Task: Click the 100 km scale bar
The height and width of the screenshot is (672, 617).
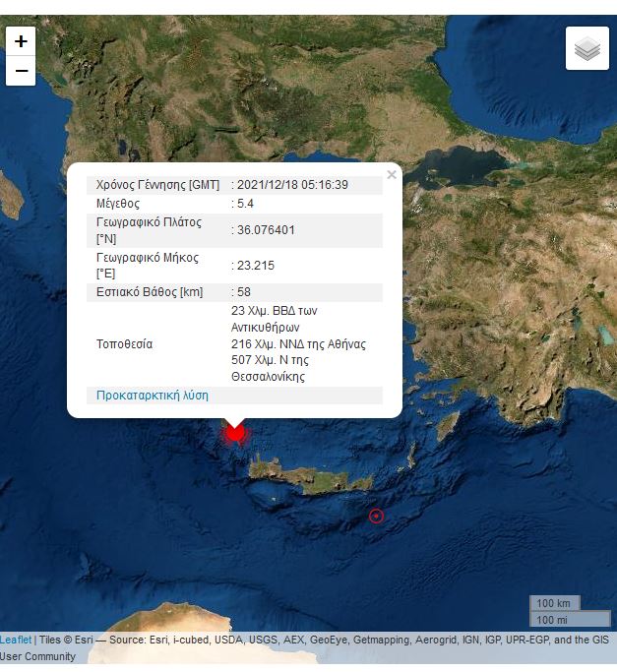Action: click(x=556, y=602)
